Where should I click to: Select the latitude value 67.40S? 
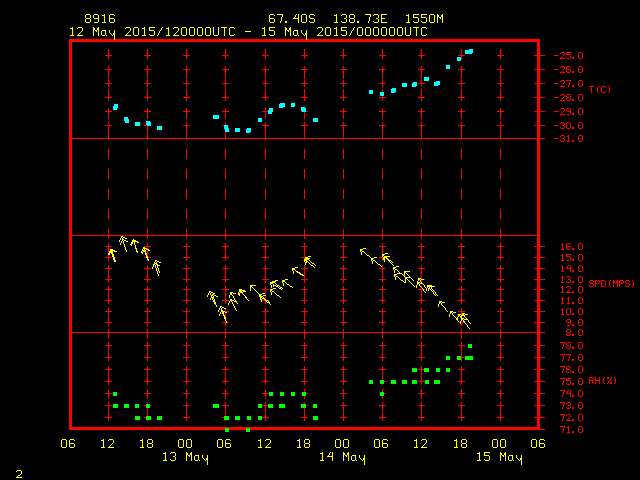click(x=292, y=19)
